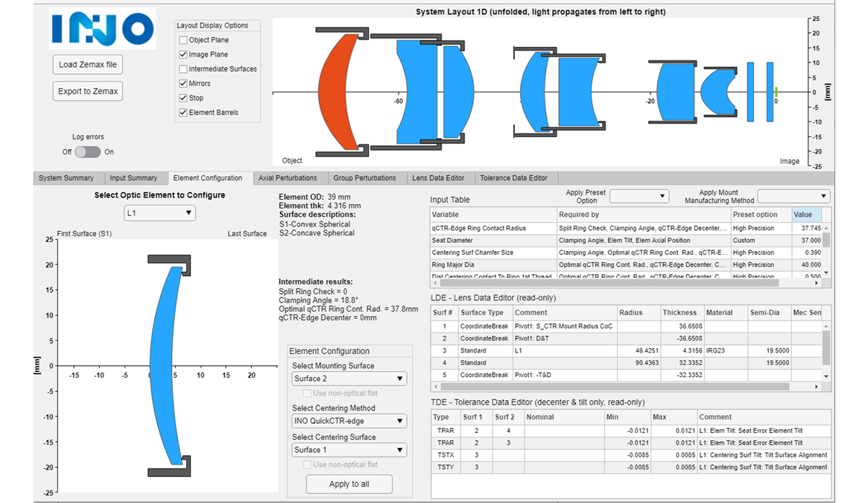
Task: Open the Apply Mount Manufacturing Method dropdown
Action: [793, 196]
